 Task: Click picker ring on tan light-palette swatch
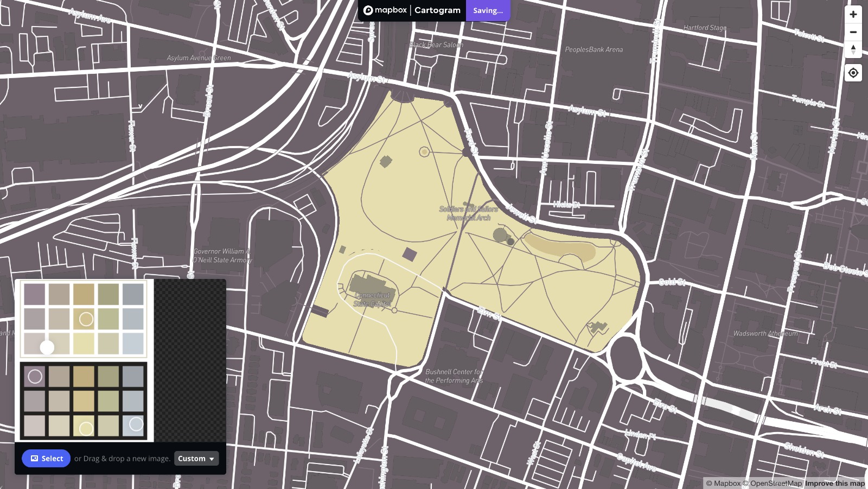(x=86, y=319)
